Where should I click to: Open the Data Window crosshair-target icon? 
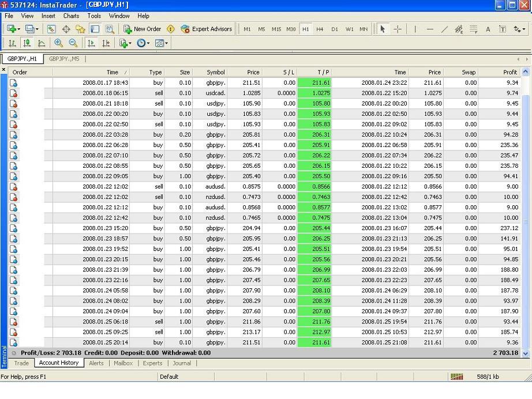coord(66,29)
